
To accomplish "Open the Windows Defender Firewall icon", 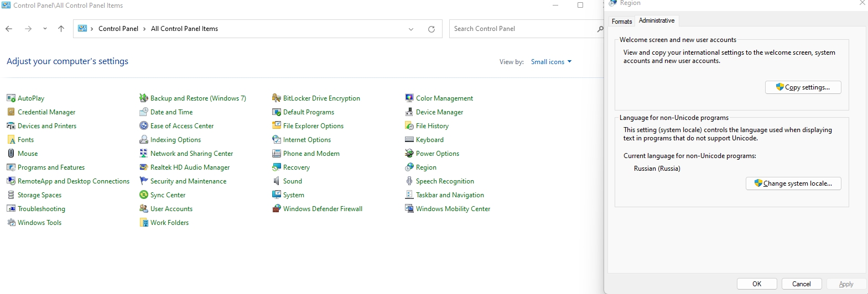I will click(x=277, y=209).
